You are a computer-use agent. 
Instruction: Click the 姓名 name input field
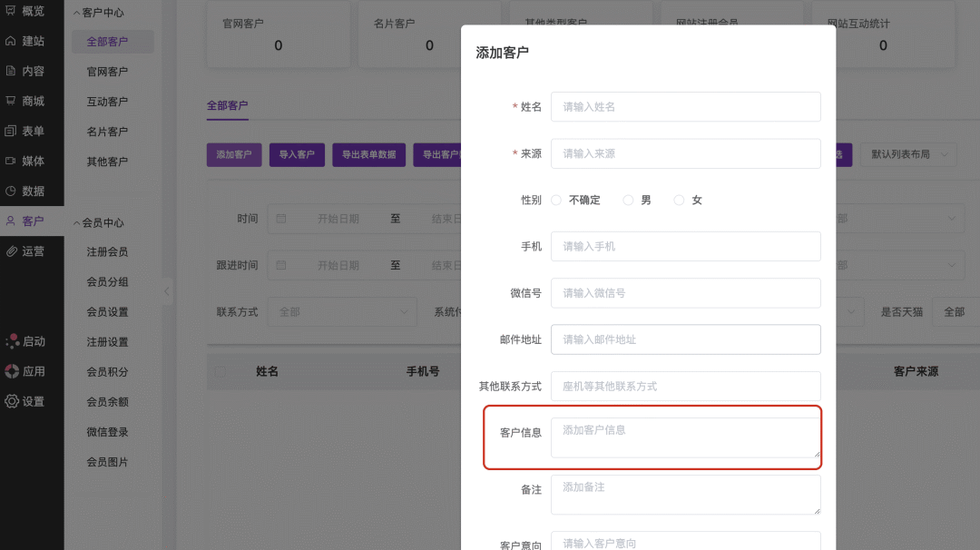[x=685, y=106]
